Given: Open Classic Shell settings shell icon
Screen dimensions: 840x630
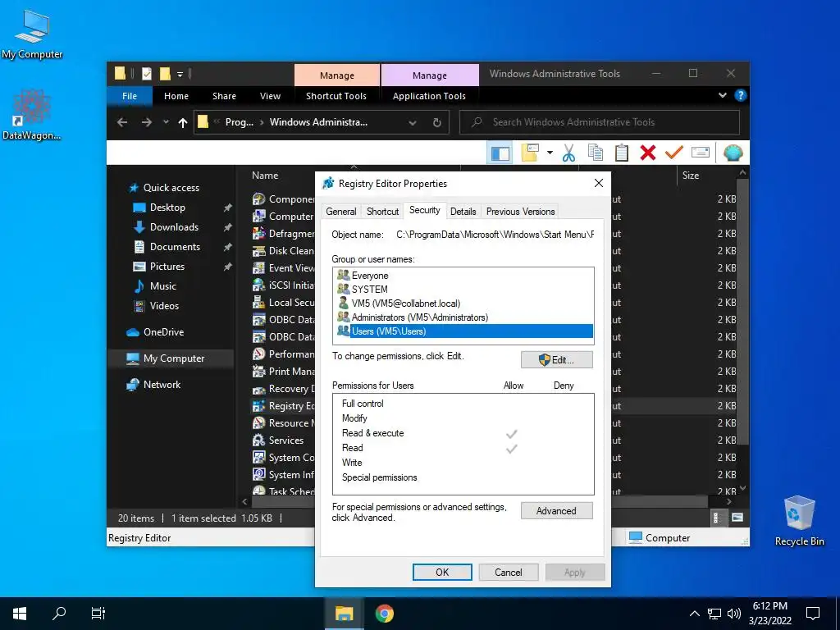Looking at the screenshot, I should (x=733, y=153).
